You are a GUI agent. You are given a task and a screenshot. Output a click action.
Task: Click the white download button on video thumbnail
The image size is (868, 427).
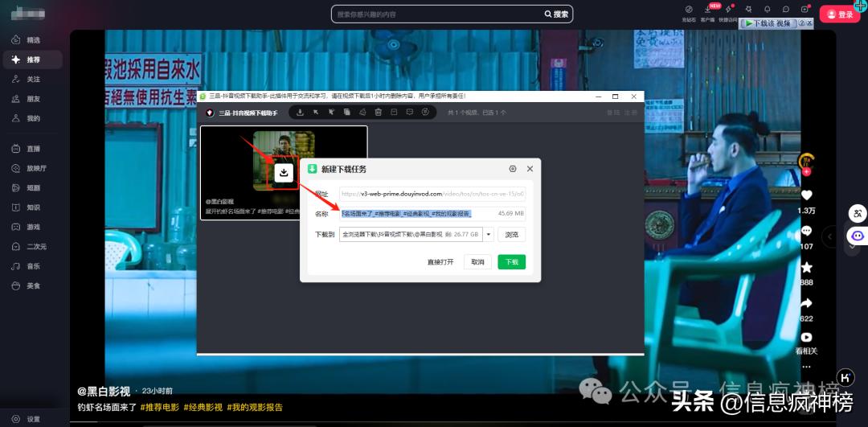pyautogui.click(x=284, y=172)
